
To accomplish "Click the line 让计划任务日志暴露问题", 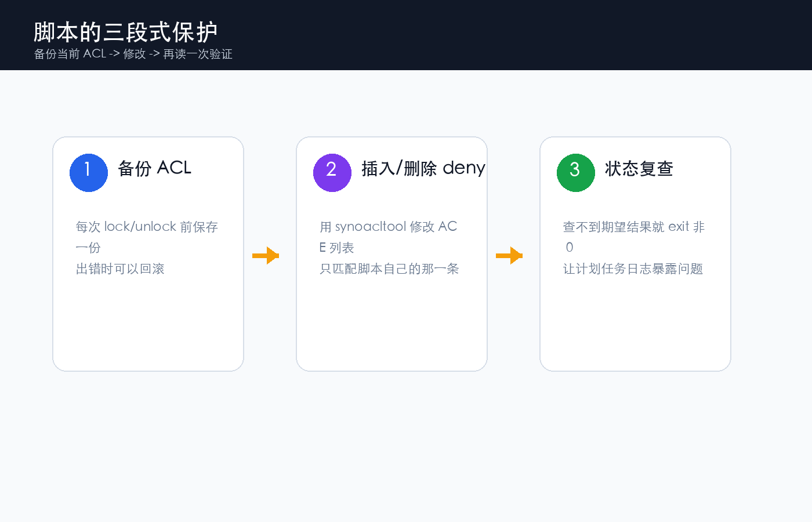I will 633,269.
